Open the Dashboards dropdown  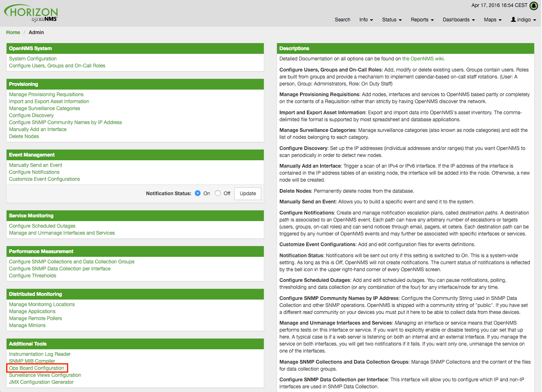point(458,19)
